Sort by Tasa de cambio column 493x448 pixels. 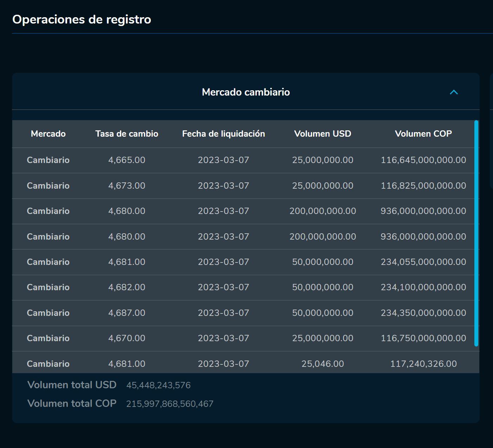click(x=127, y=134)
